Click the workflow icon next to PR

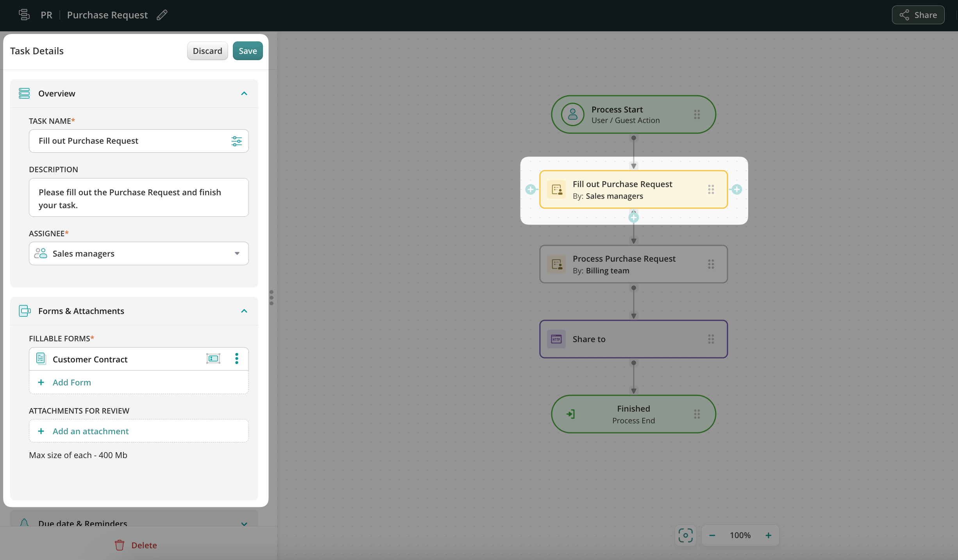(24, 15)
